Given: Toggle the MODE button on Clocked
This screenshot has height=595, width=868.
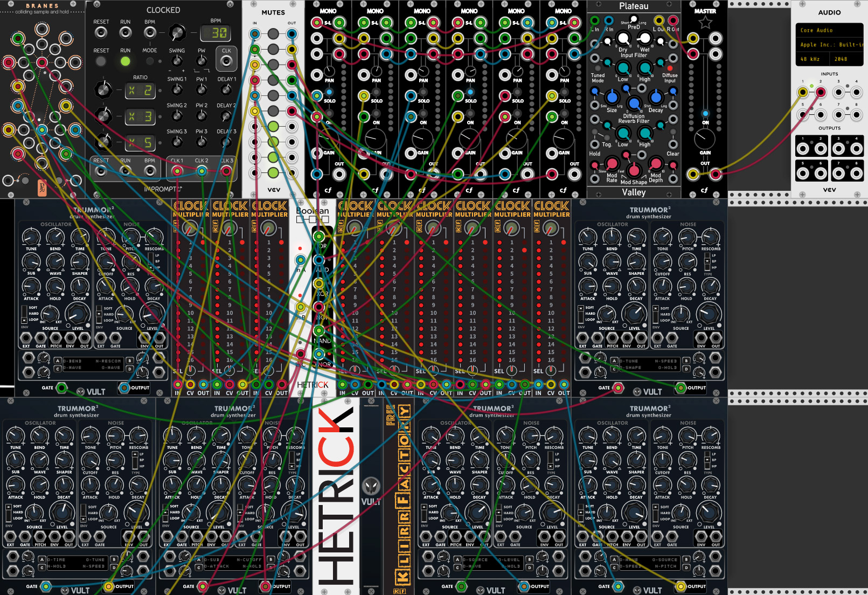Looking at the screenshot, I should 150,61.
